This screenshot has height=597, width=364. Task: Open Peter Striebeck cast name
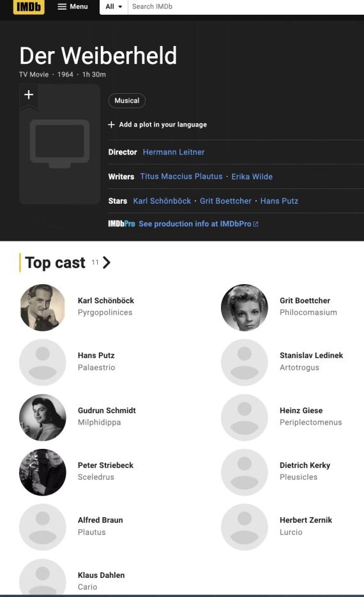105,465
